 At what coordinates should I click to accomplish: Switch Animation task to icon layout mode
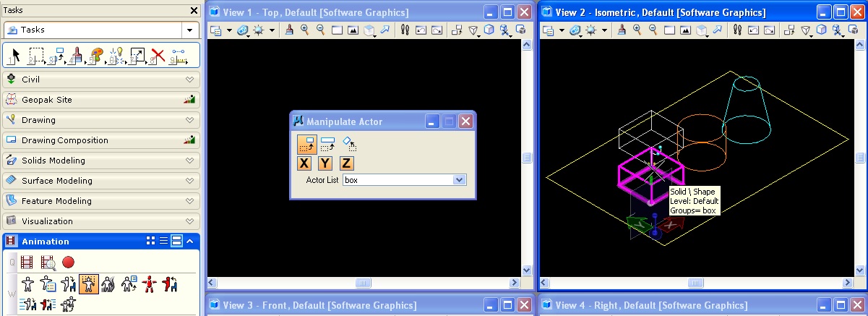pyautogui.click(x=151, y=241)
